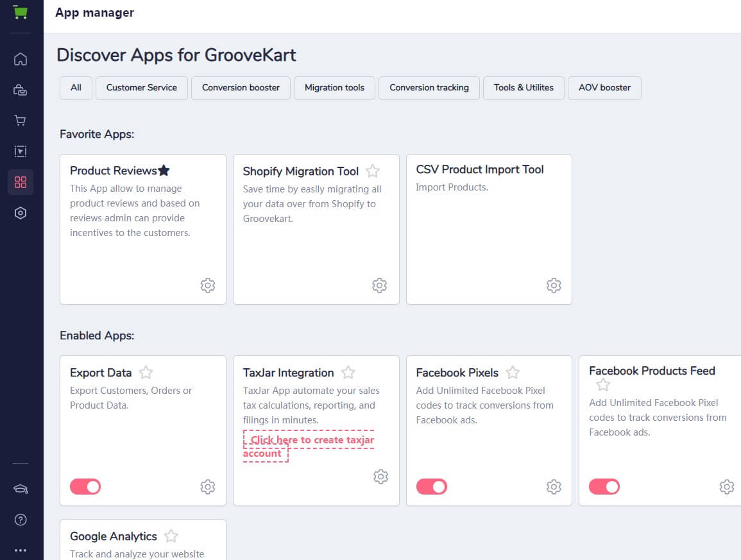Star the Facebook Pixels app
This screenshot has width=741, height=560.
click(512, 373)
